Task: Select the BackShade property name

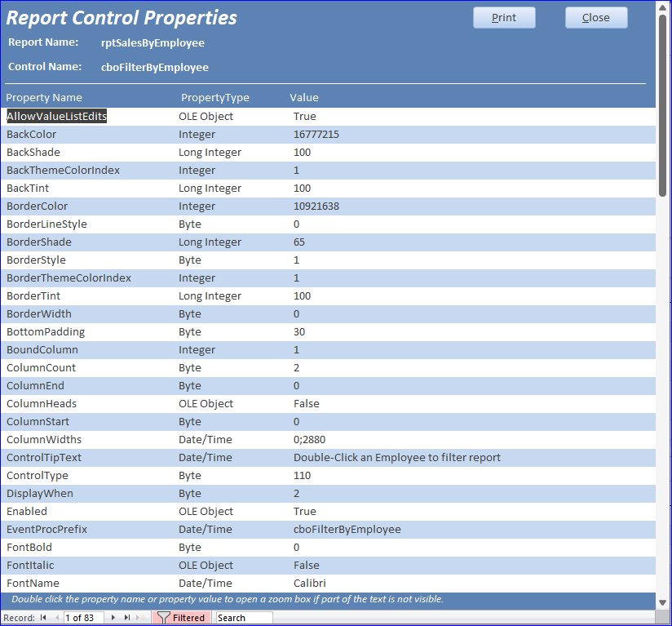Action: pos(33,152)
